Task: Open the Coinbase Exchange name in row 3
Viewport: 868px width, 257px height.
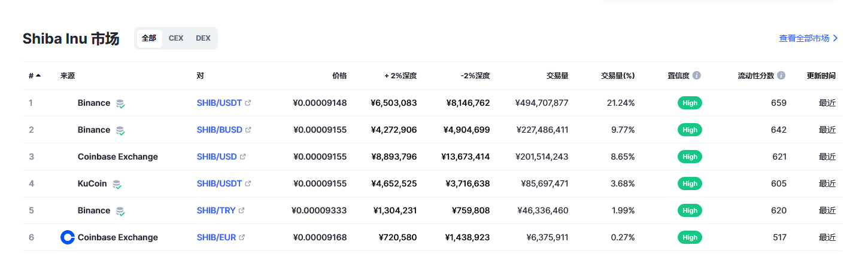Action: point(118,157)
